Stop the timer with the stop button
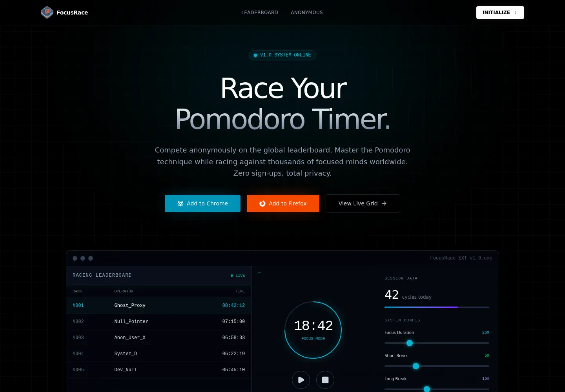Image resolution: width=565 pixels, height=392 pixels. (325, 380)
